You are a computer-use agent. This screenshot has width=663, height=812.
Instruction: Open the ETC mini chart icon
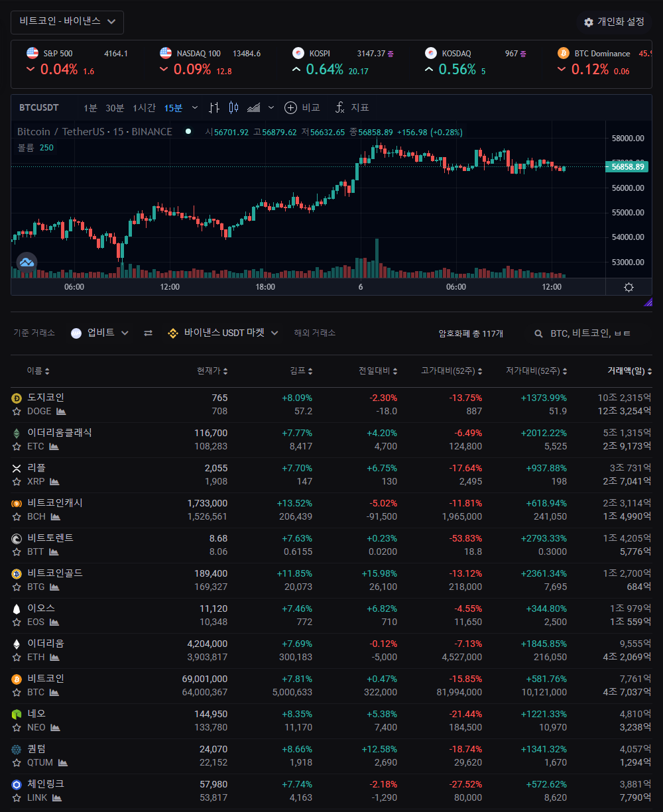54,446
